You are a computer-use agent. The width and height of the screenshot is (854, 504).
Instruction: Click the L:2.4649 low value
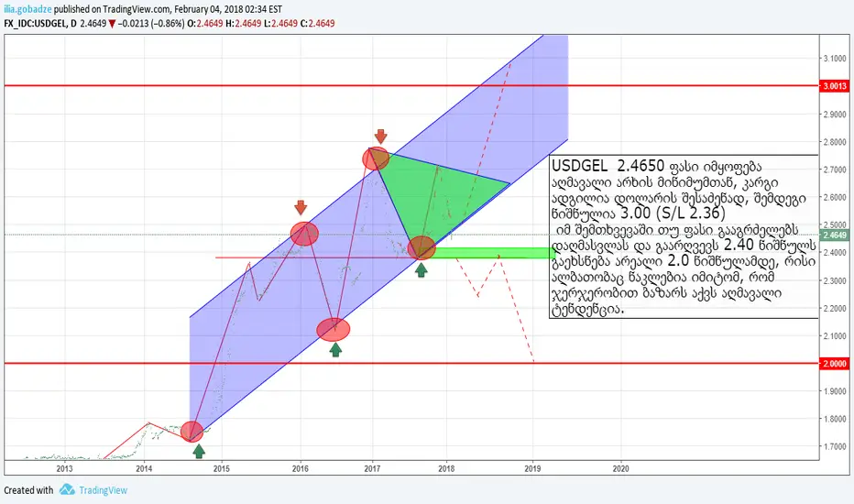pyautogui.click(x=280, y=24)
